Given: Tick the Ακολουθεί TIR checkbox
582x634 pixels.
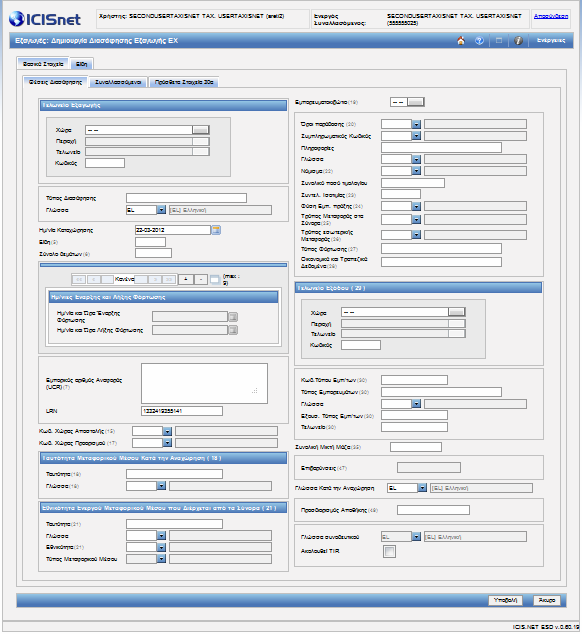Looking at the screenshot, I should 389,551.
